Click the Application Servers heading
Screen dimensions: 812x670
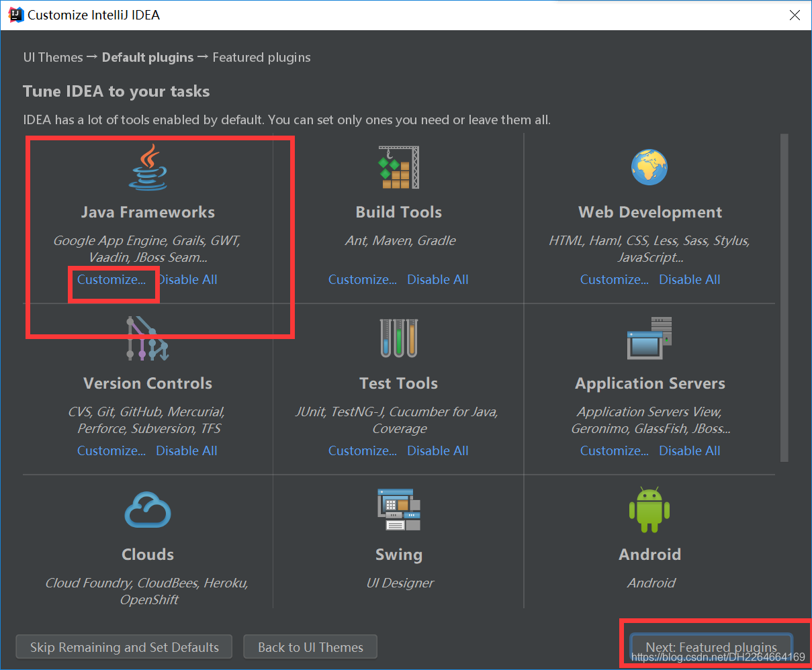650,383
